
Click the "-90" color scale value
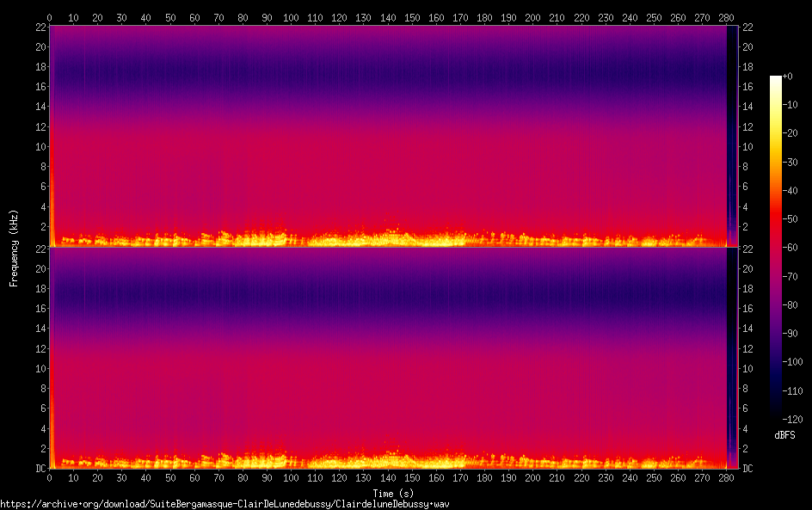(790, 334)
